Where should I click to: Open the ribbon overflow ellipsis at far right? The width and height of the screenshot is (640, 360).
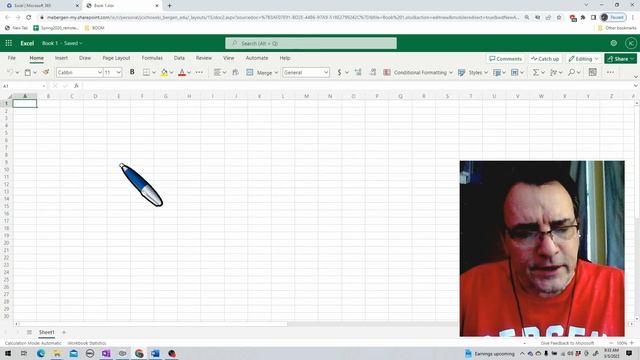[610, 72]
